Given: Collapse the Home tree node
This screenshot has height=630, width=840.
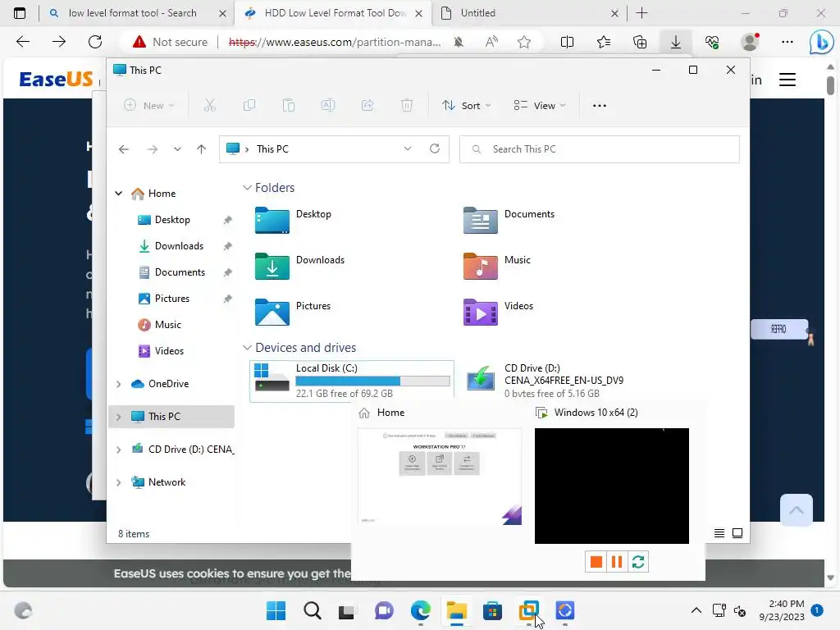Looking at the screenshot, I should (x=118, y=194).
